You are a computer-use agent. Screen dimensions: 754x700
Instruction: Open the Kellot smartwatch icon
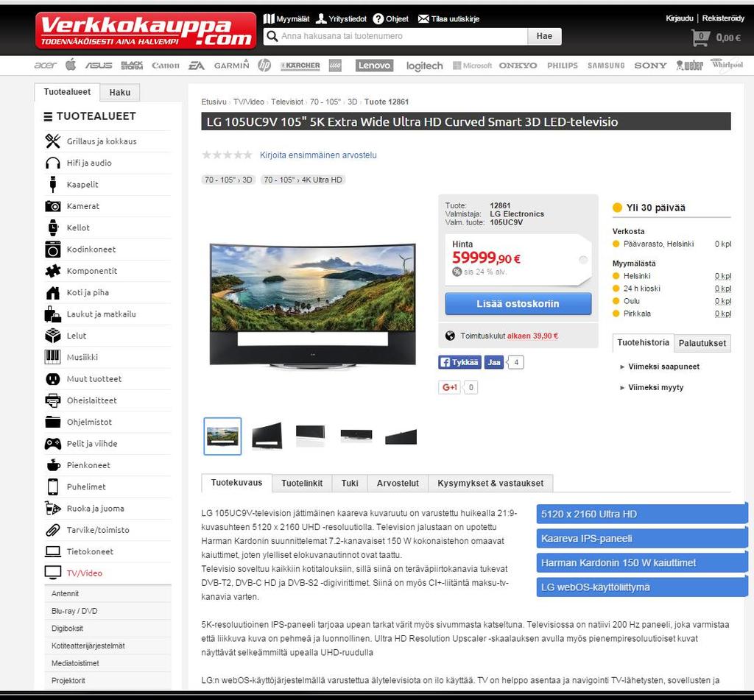tap(53, 227)
